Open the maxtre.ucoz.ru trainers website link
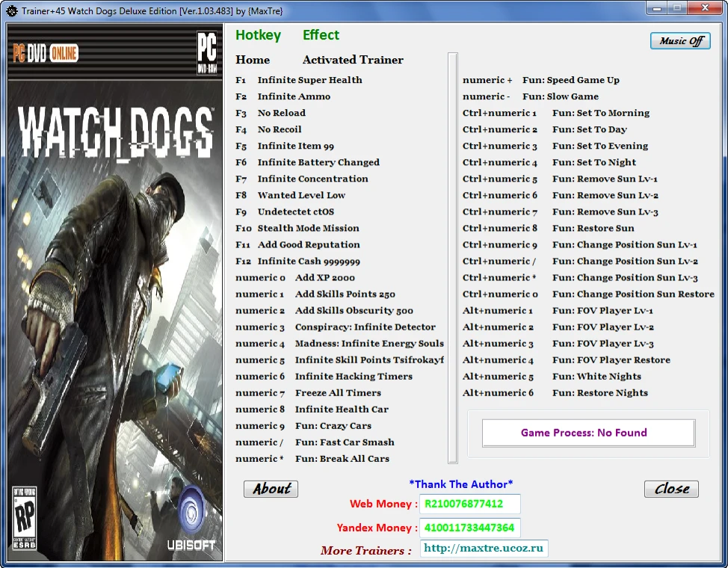Viewport: 728px width, 568px height. click(x=486, y=549)
